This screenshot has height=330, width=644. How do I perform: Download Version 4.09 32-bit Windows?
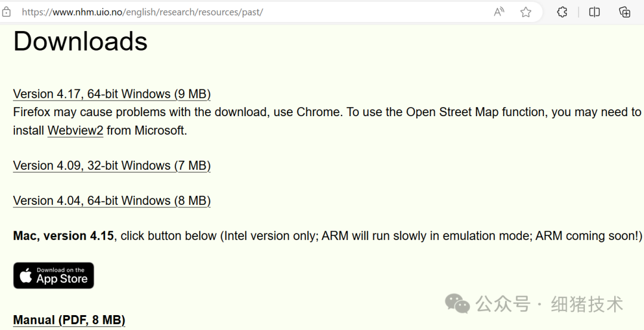click(112, 166)
